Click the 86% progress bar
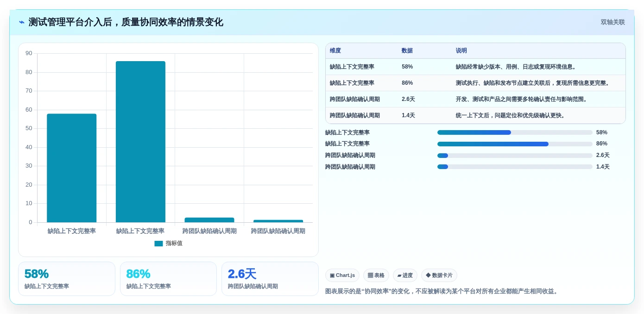The image size is (644, 314). [515, 144]
